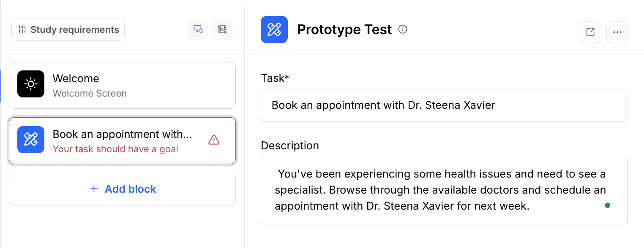Click the info icon next to Prototype Test title
The width and height of the screenshot is (644, 248).
click(403, 29)
